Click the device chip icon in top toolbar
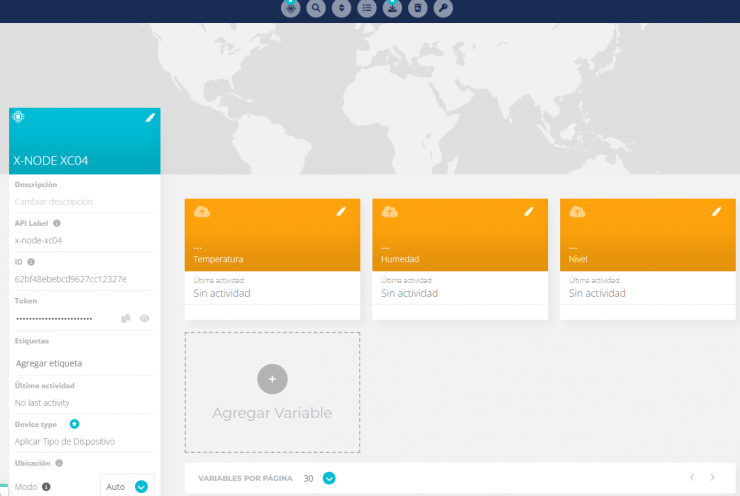Viewport: 740px width, 496px height. click(x=291, y=8)
